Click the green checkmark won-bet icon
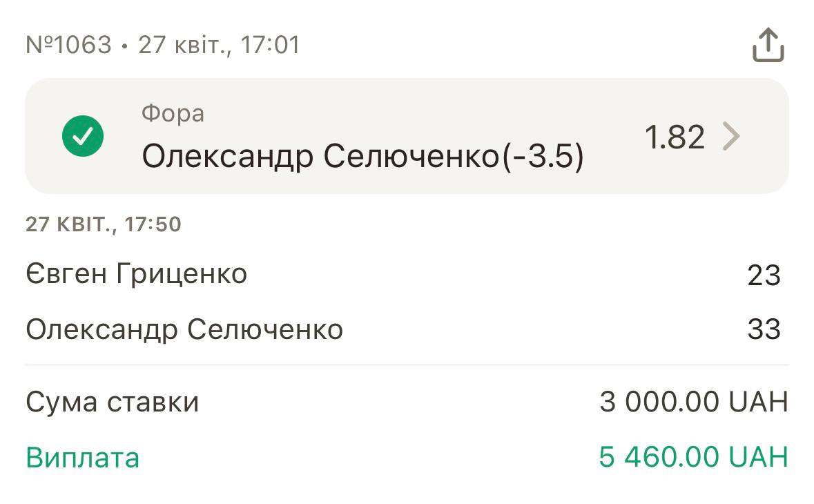This screenshot has width=814, height=504. [83, 136]
